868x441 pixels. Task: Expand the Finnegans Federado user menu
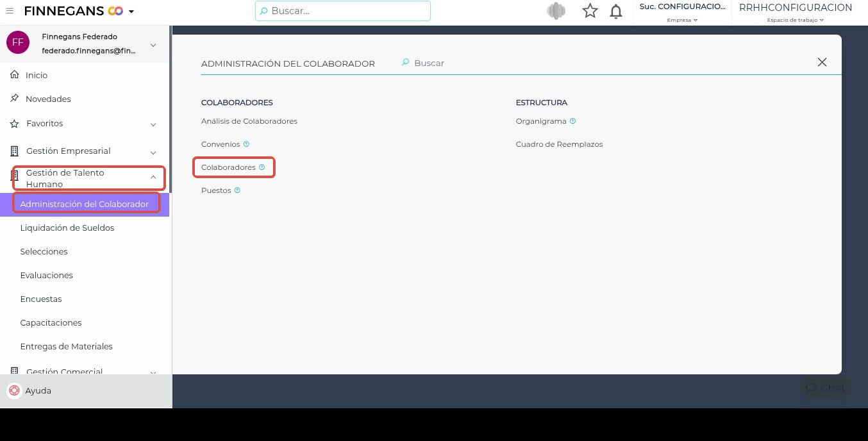153,45
